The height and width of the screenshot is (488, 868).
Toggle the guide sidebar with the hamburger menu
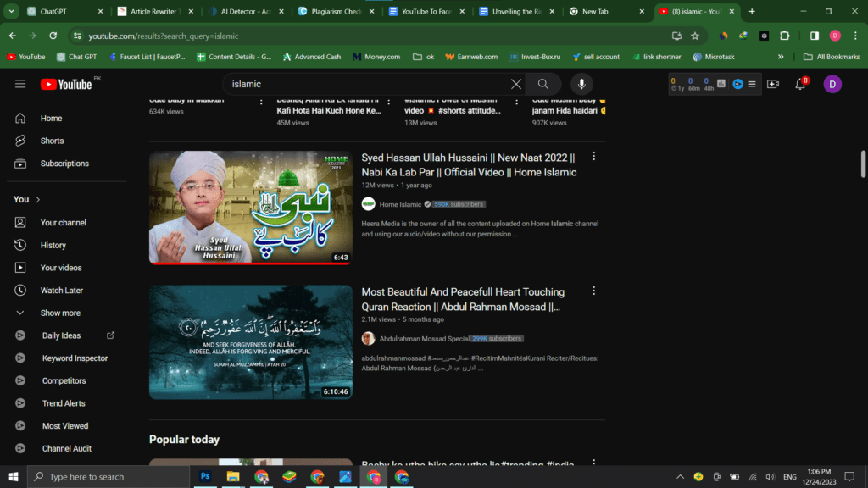[x=20, y=84]
